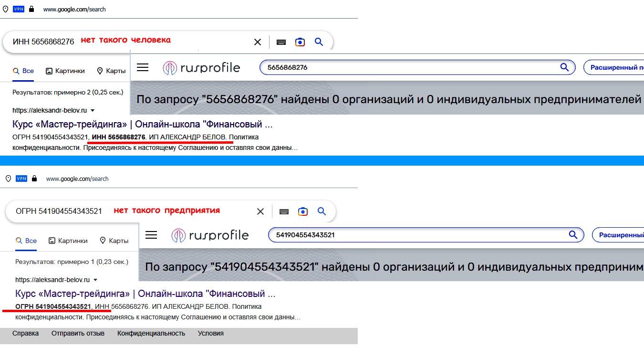Click Конфиденциальность footer link
The width and height of the screenshot is (644, 358).
pyautogui.click(x=151, y=333)
